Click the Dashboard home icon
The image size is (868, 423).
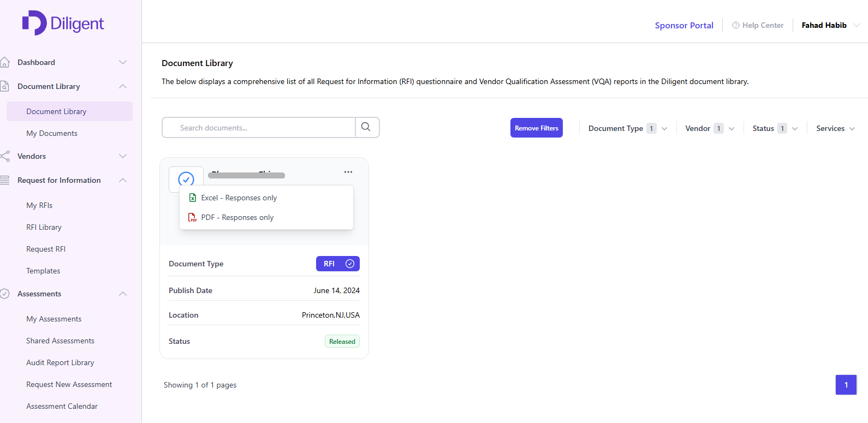coord(5,62)
